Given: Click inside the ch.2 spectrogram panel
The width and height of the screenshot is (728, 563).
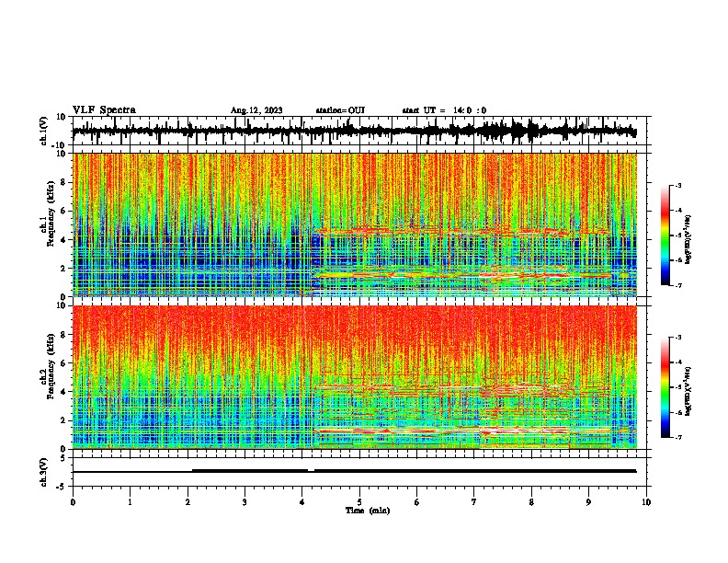Looking at the screenshot, I should click(355, 377).
